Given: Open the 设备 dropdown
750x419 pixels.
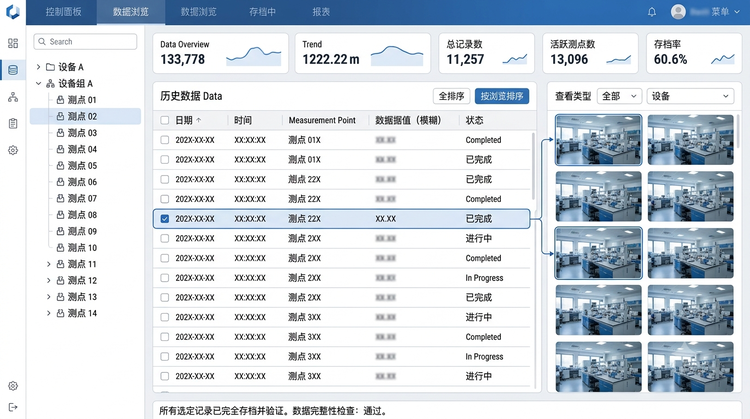Looking at the screenshot, I should pos(690,96).
